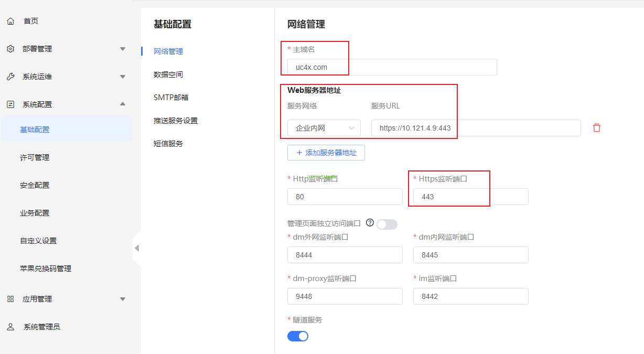Enable the 管理页面独立访问端口 switch
The width and height of the screenshot is (644, 354).
click(387, 224)
